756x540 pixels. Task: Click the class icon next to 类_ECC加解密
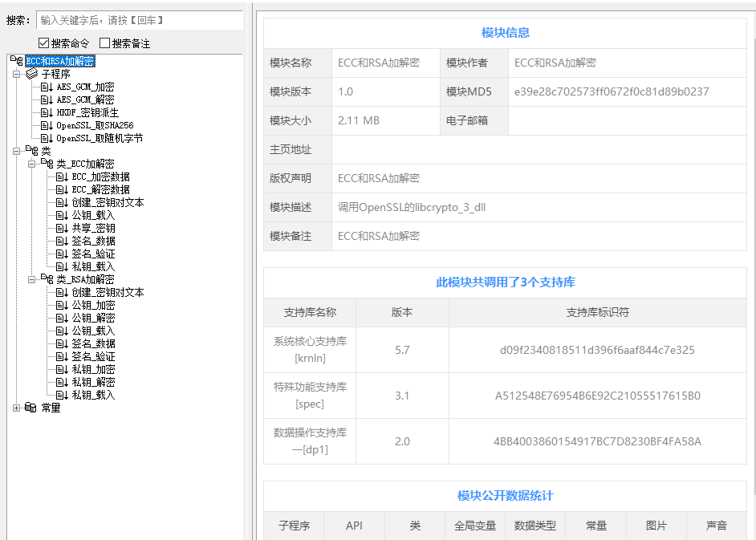[47, 164]
